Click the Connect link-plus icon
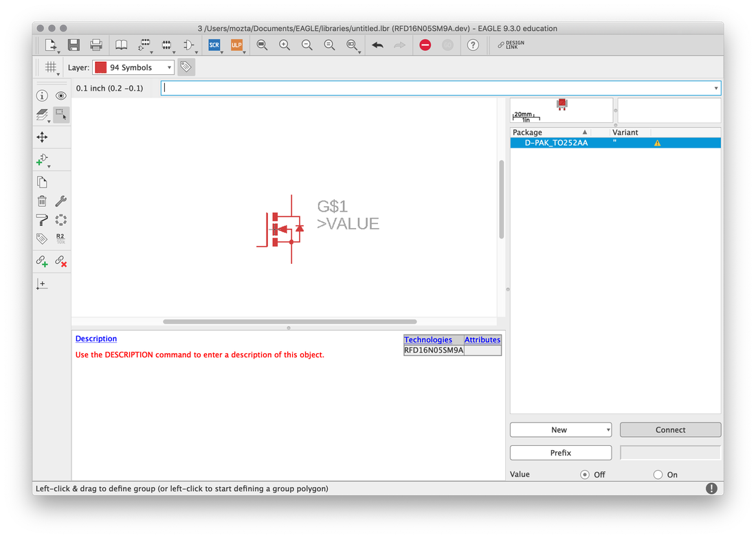Image resolution: width=756 pixels, height=538 pixels. [43, 261]
